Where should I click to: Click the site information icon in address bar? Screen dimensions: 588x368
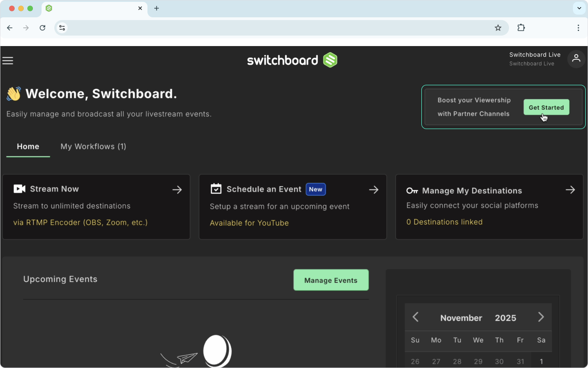point(62,28)
